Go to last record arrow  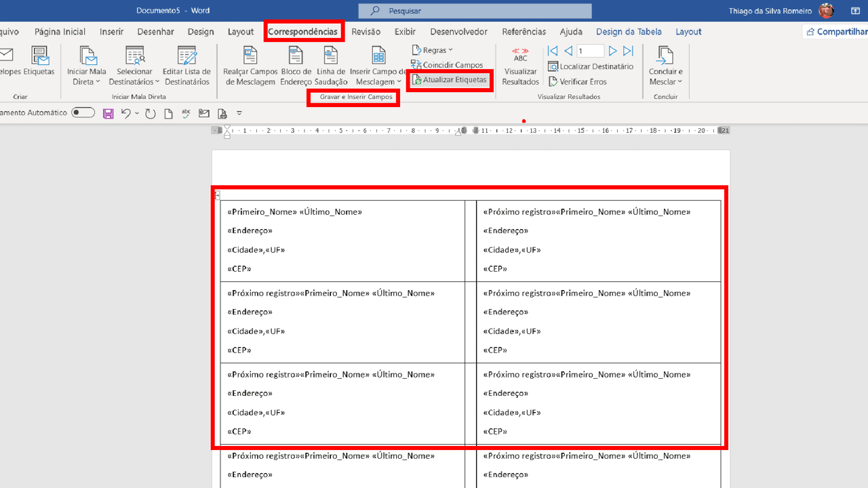click(x=629, y=51)
